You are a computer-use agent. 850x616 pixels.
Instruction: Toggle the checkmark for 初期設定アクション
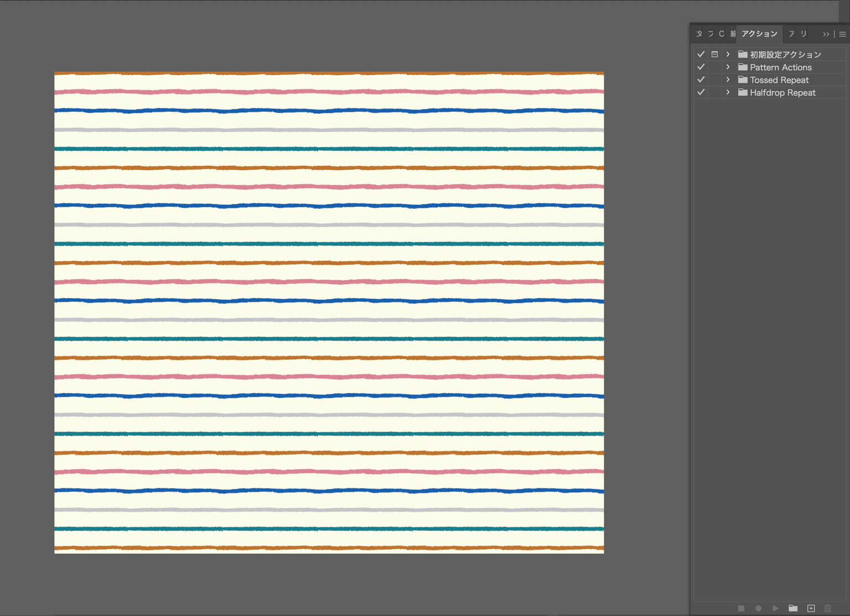pyautogui.click(x=701, y=54)
